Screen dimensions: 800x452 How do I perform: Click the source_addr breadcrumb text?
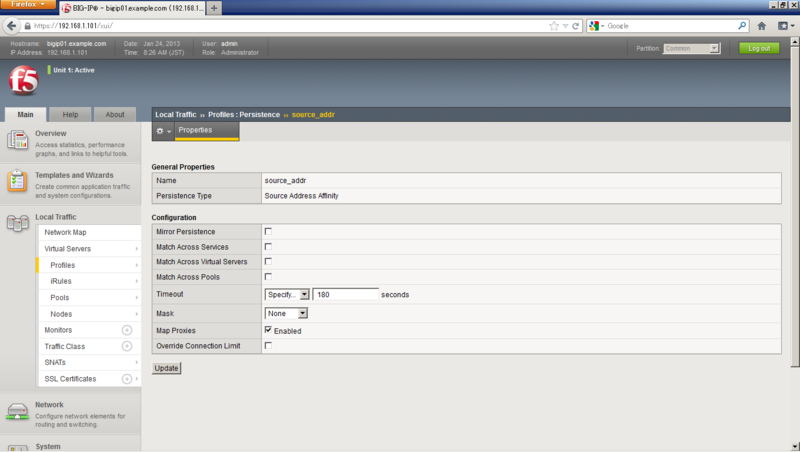313,115
